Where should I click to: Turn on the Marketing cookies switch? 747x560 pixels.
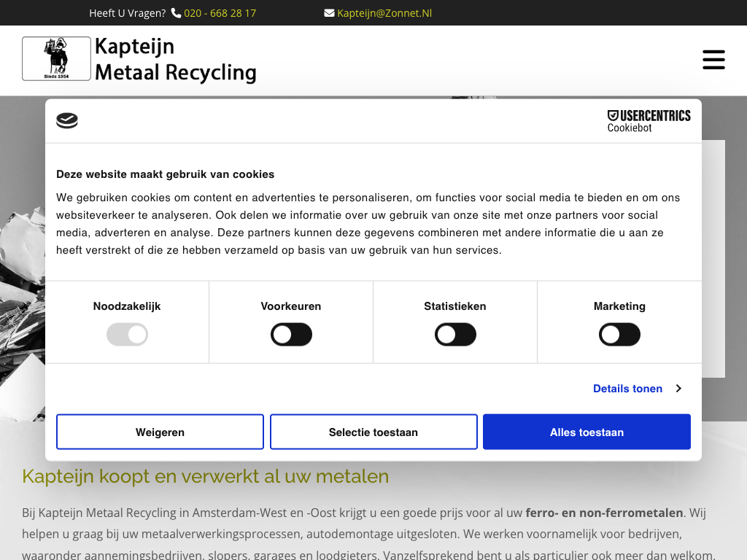(619, 335)
